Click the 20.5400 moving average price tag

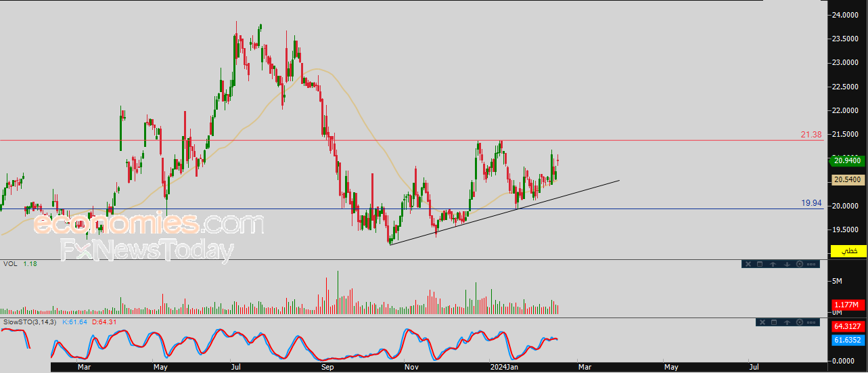point(848,179)
